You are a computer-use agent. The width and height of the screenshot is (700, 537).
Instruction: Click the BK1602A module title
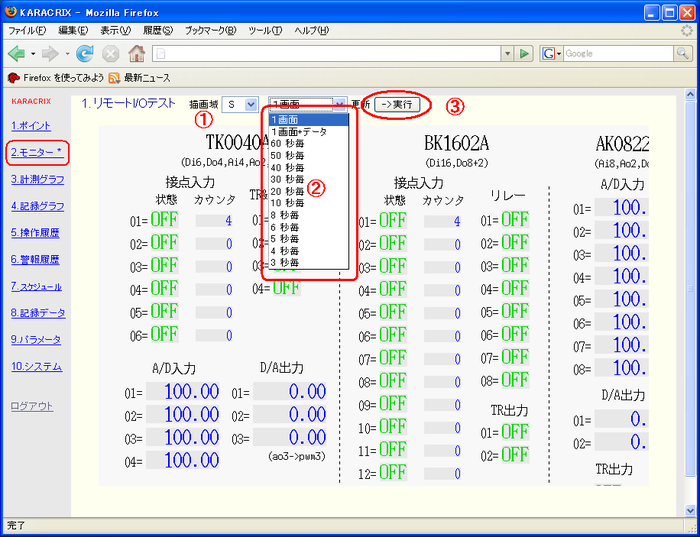pyautogui.click(x=456, y=143)
